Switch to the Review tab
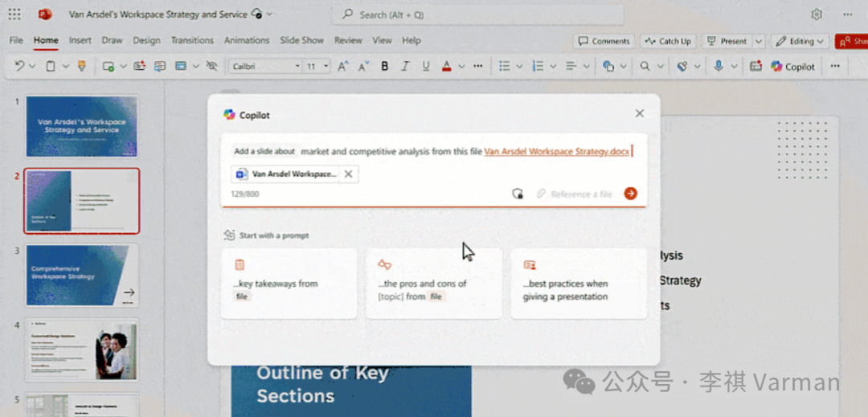The height and width of the screenshot is (417, 868). [348, 40]
